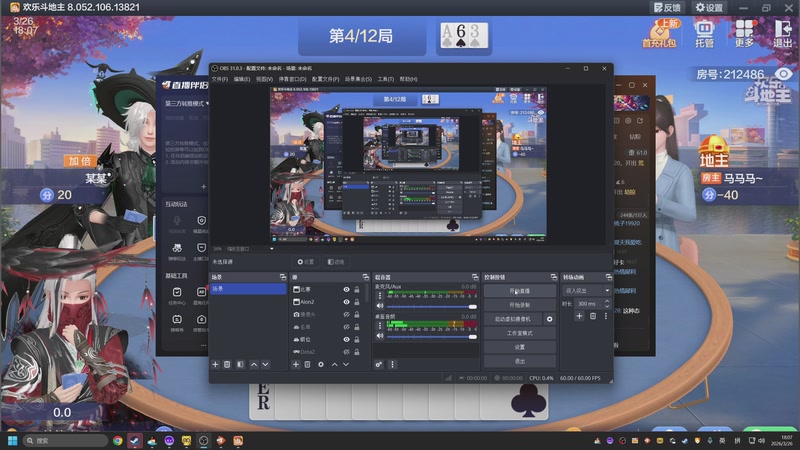Open advanced audio properties gear icon in mixer
The height and width of the screenshot is (450, 800).
pos(379,364)
